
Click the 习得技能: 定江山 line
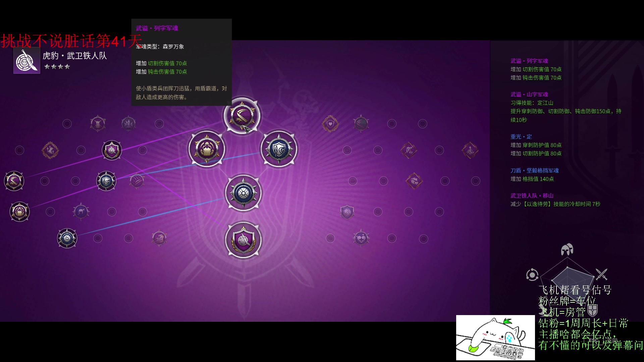coord(532,103)
